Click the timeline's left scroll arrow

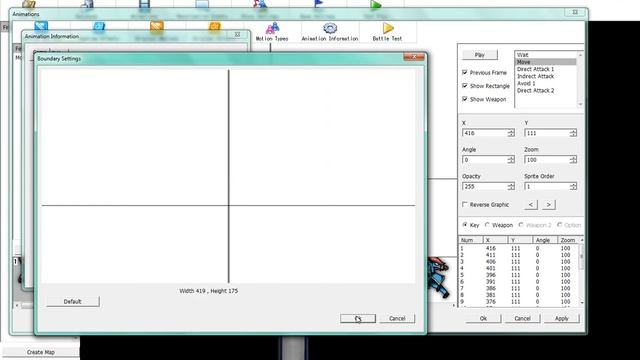point(17,305)
